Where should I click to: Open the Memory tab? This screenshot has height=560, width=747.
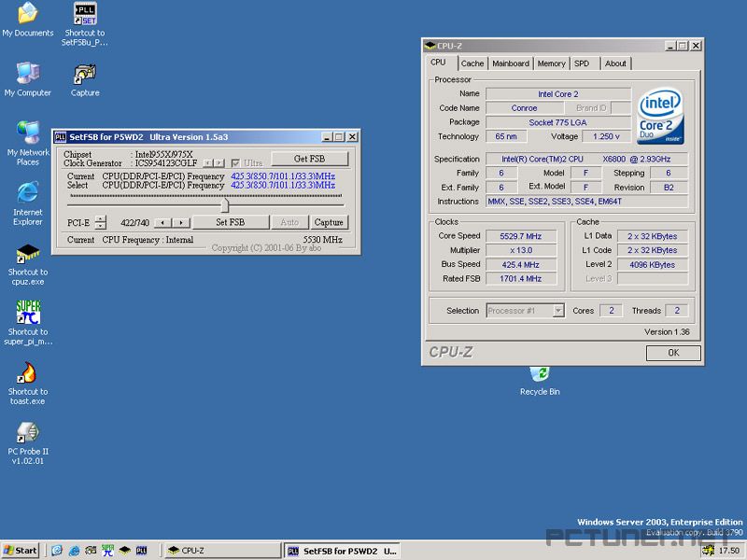pos(551,63)
